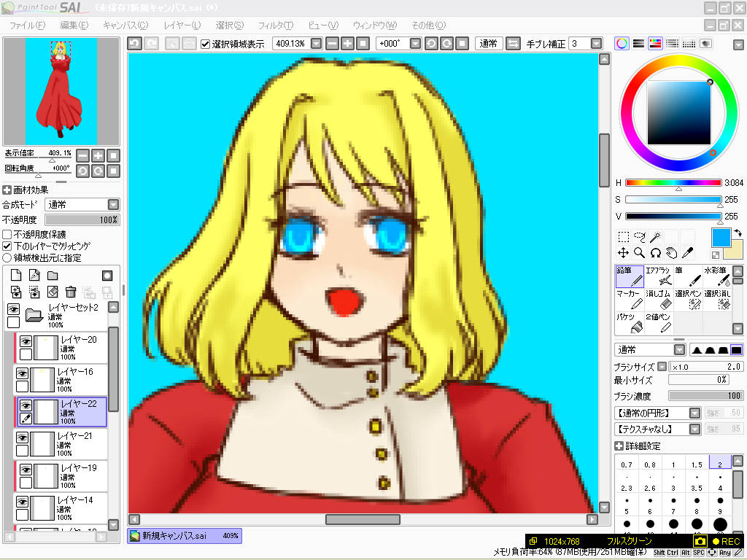Open the ウィンドウ(W) menu
747x560 pixels.
[374, 26]
